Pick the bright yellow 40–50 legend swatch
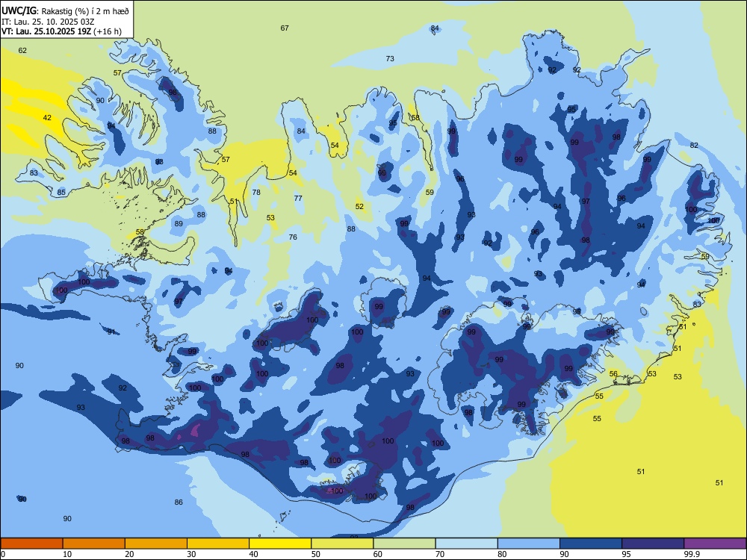747x560 pixels. (x=280, y=544)
